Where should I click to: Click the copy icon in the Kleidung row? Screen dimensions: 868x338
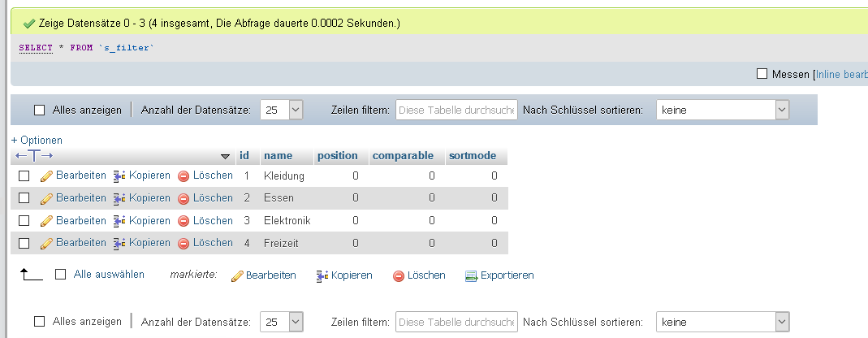point(119,176)
